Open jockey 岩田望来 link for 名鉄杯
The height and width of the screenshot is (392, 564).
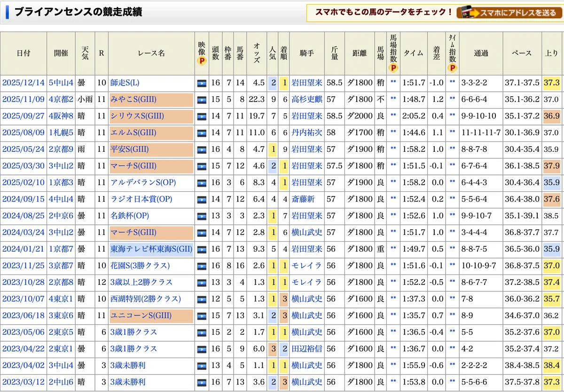(x=306, y=216)
